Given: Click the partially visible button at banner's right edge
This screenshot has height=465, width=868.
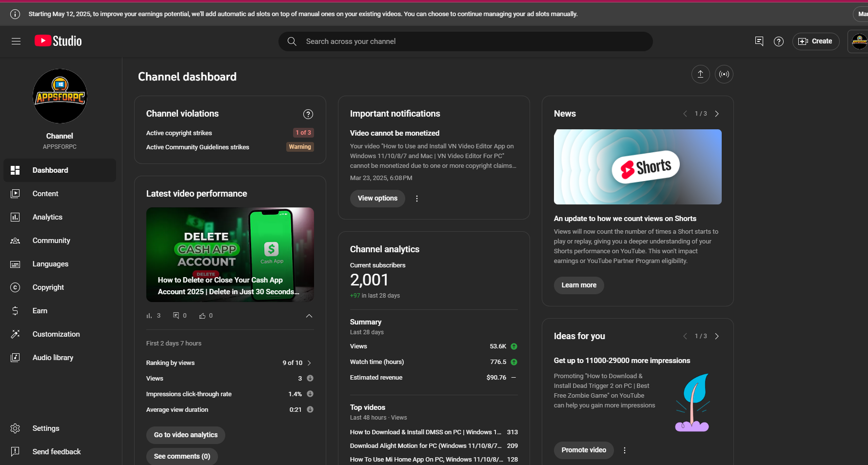Looking at the screenshot, I should [861, 14].
